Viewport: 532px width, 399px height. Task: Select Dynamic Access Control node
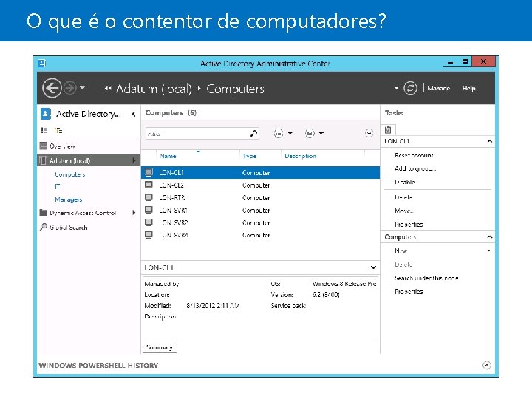pyautogui.click(x=83, y=213)
